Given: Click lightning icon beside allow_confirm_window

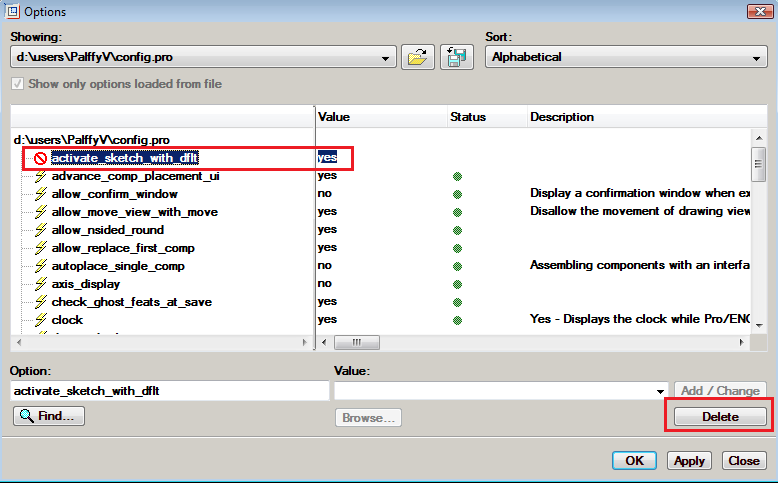Looking at the screenshot, I should tap(40, 194).
